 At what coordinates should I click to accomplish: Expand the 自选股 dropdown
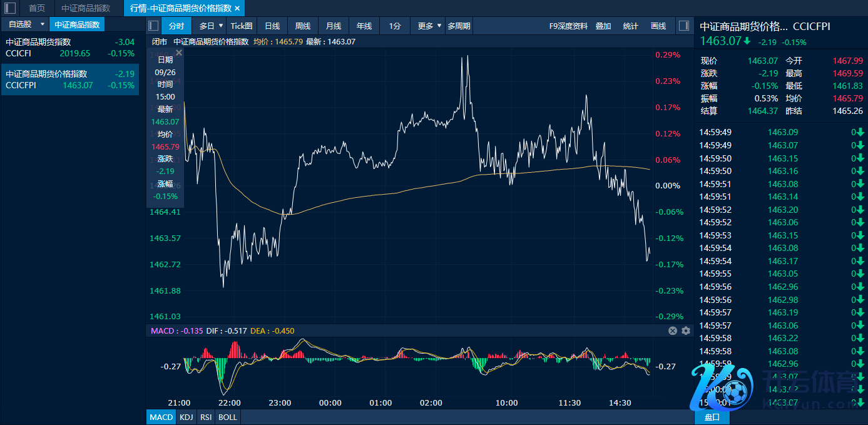(x=43, y=24)
